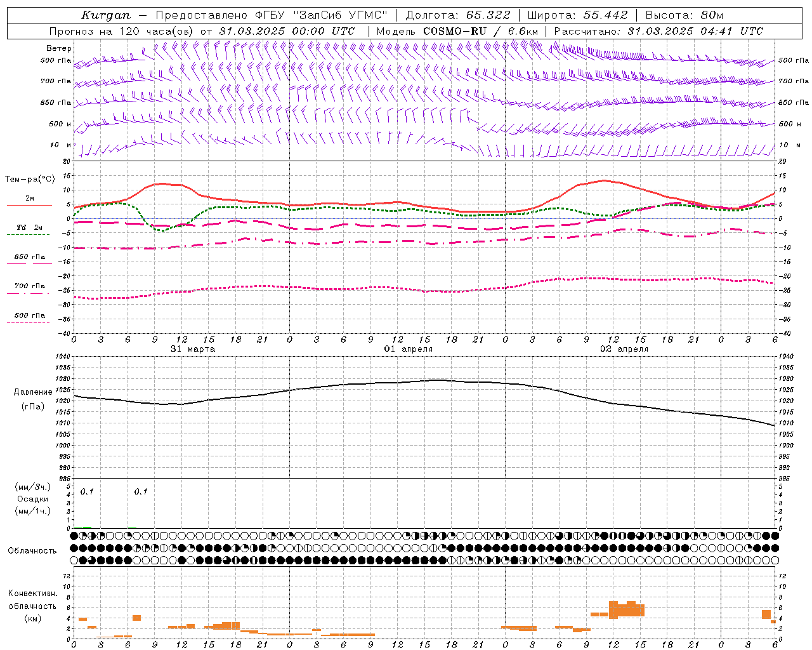Click the dotted pink line under '500 гПа' legend
Image resolution: width=812 pixels, height=650 pixels.
tap(28, 322)
